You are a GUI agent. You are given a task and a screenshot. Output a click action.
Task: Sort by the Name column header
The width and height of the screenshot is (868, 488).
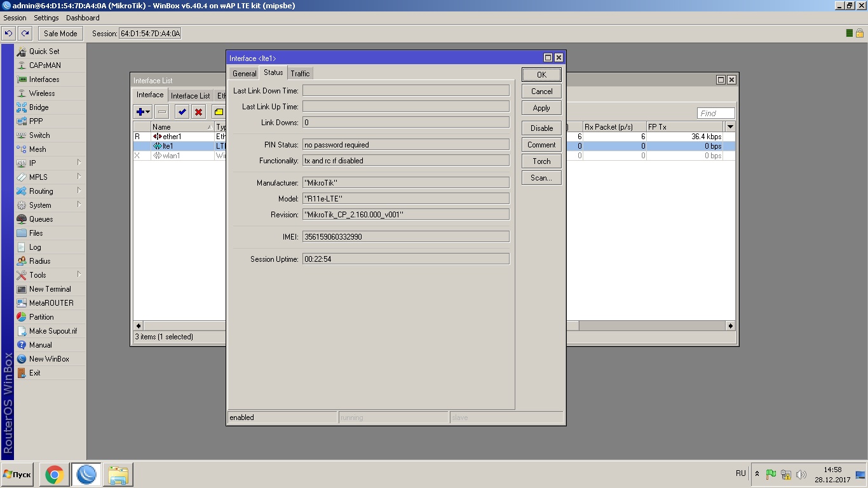click(182, 127)
